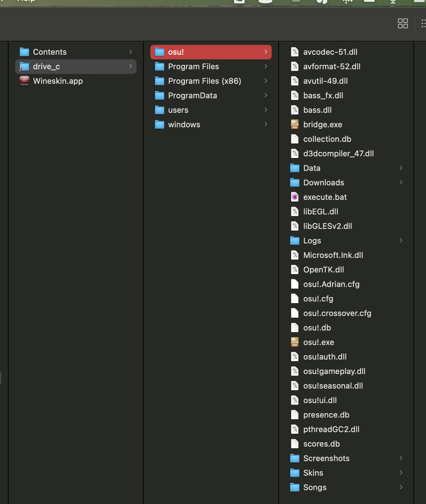Expand the Data folder chevron
This screenshot has height=504, width=426.
(401, 168)
